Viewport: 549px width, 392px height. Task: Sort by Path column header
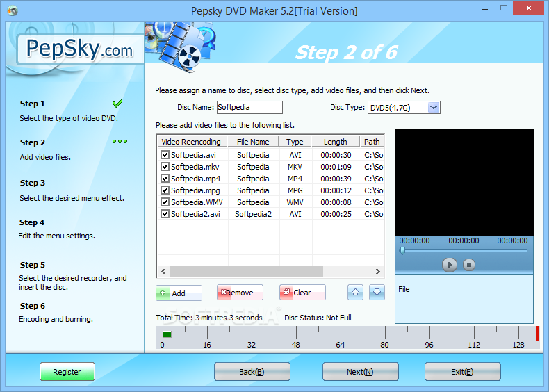[x=372, y=142]
